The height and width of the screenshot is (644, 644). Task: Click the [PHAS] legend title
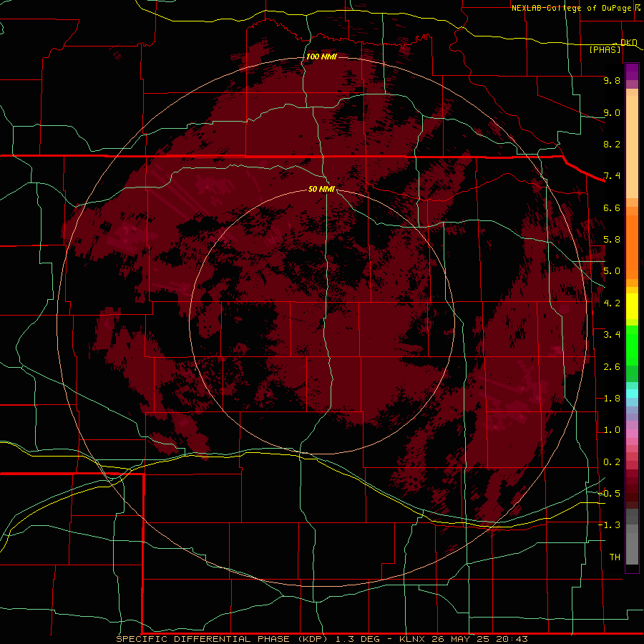(x=605, y=49)
